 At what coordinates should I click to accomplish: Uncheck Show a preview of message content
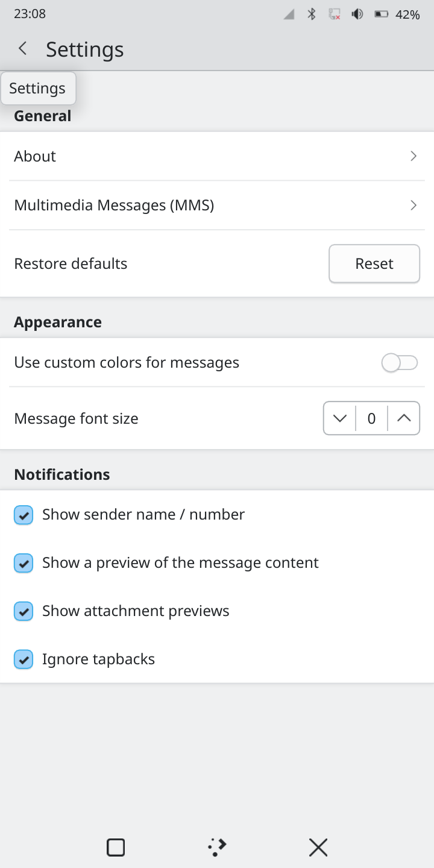pos(24,564)
